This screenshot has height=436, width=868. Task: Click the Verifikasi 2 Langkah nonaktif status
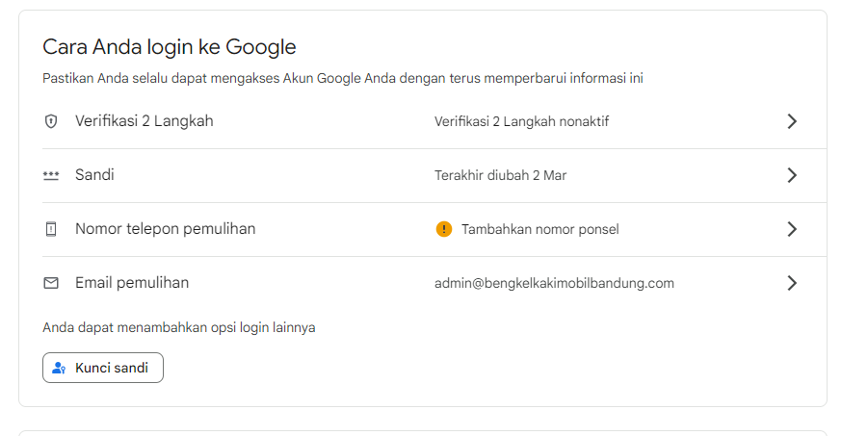(521, 121)
